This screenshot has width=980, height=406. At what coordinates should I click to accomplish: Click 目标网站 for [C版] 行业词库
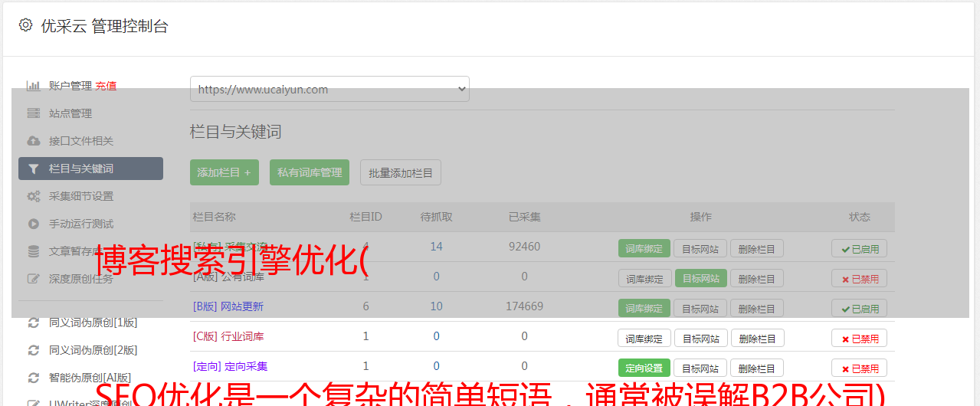[700, 338]
